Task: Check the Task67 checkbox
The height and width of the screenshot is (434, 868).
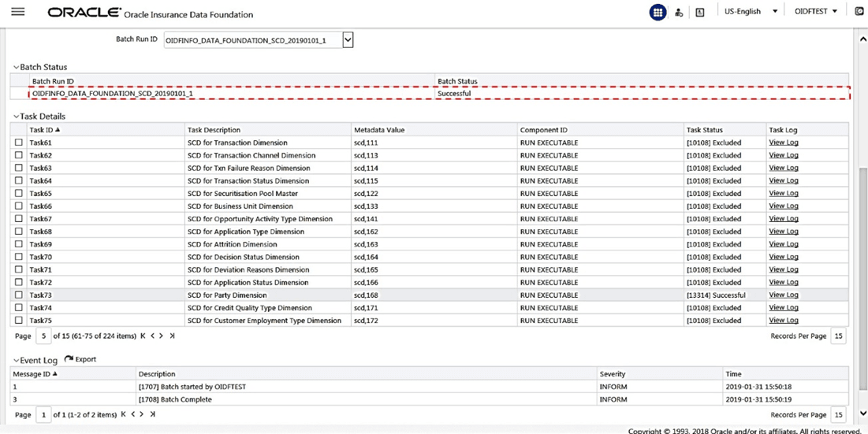Action: click(x=19, y=219)
